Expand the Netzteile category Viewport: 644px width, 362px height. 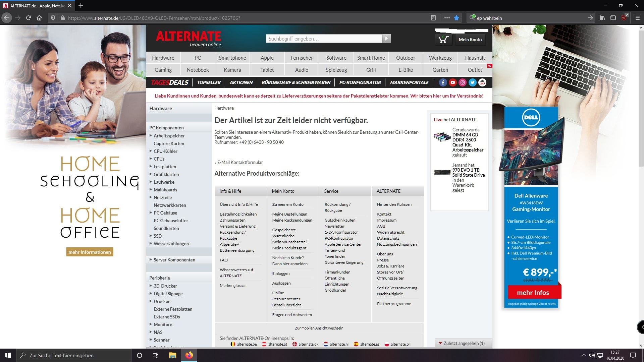(151, 197)
